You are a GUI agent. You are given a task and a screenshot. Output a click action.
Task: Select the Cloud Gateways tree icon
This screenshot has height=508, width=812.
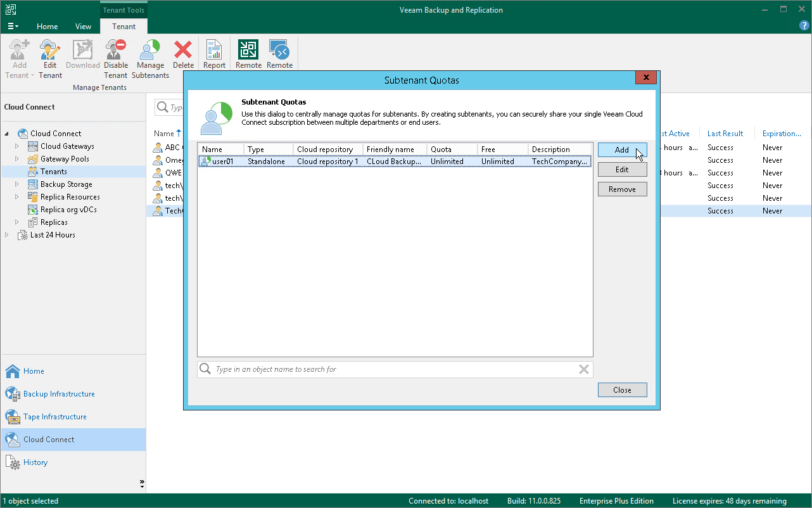click(33, 146)
